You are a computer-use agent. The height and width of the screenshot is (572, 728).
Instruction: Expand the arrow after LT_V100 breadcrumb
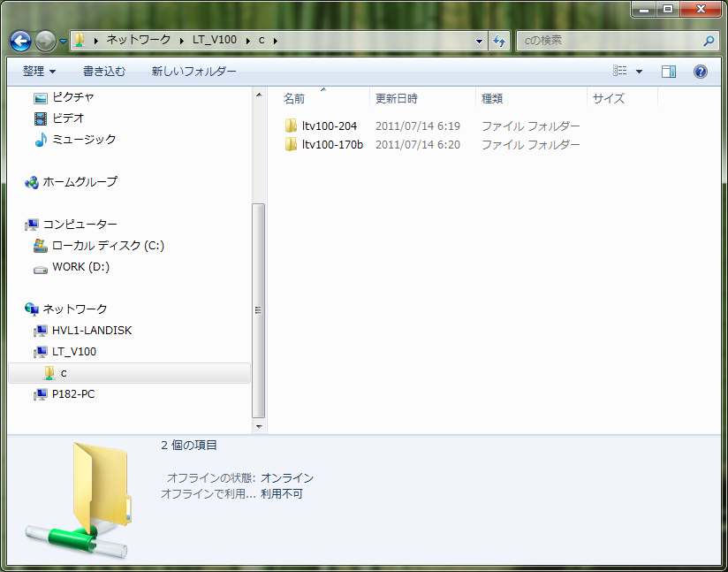click(248, 41)
